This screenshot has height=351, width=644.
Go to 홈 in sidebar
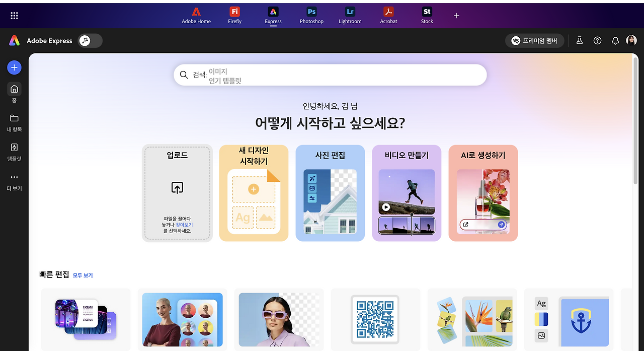pyautogui.click(x=14, y=93)
